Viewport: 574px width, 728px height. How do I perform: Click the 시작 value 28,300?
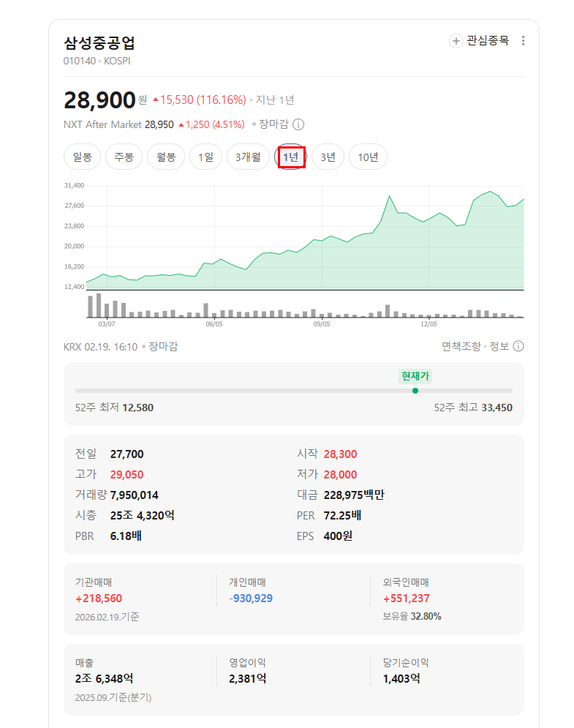[x=340, y=454]
